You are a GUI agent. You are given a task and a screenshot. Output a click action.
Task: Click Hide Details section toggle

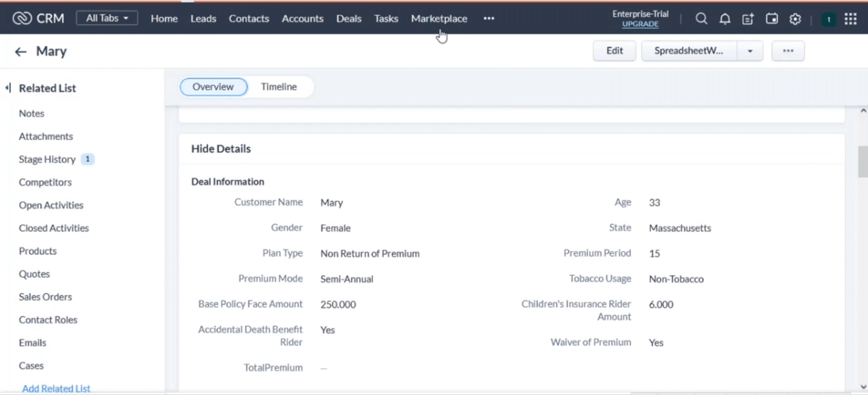coord(221,149)
